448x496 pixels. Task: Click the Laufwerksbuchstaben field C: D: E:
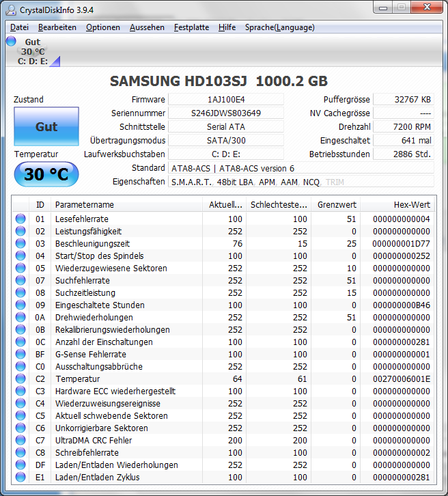pyautogui.click(x=226, y=154)
